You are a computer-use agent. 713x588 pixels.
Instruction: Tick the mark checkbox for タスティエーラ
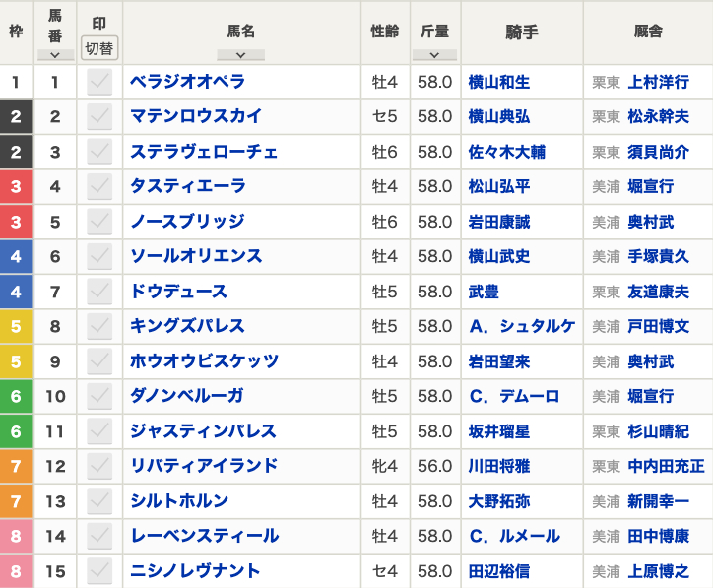pyautogui.click(x=99, y=186)
